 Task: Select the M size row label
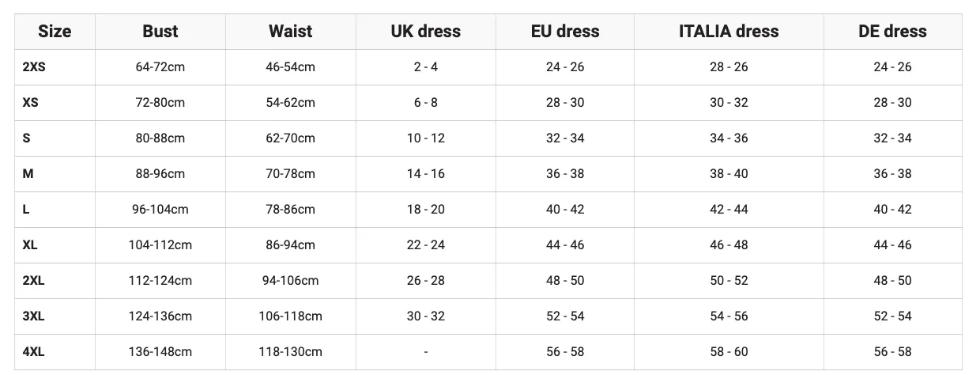pos(28,174)
